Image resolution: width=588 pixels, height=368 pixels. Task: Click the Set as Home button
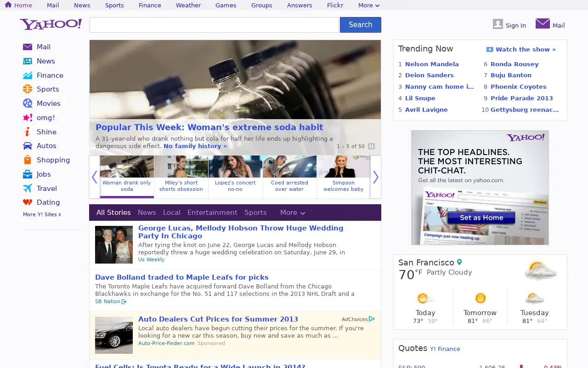point(481,218)
